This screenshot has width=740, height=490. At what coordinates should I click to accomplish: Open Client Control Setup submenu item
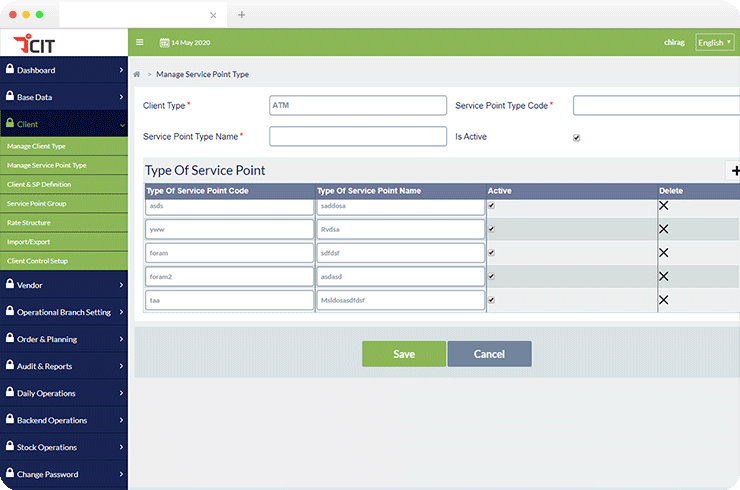point(64,261)
